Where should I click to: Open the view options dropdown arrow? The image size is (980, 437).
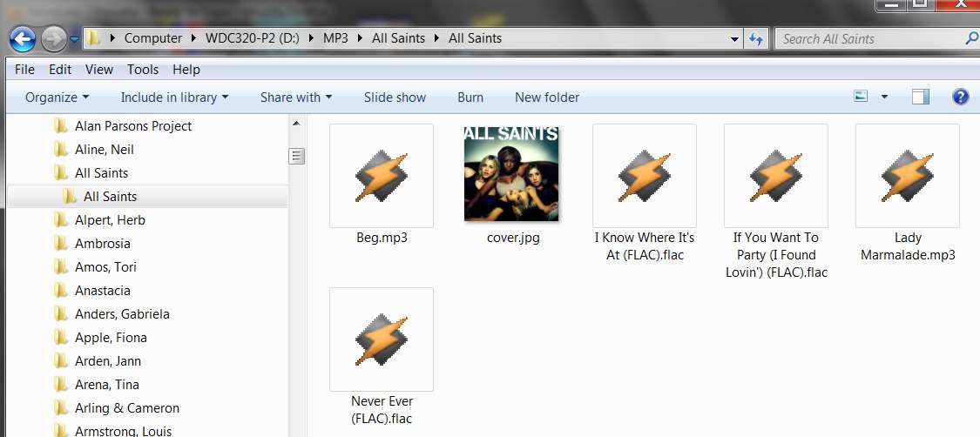(884, 97)
